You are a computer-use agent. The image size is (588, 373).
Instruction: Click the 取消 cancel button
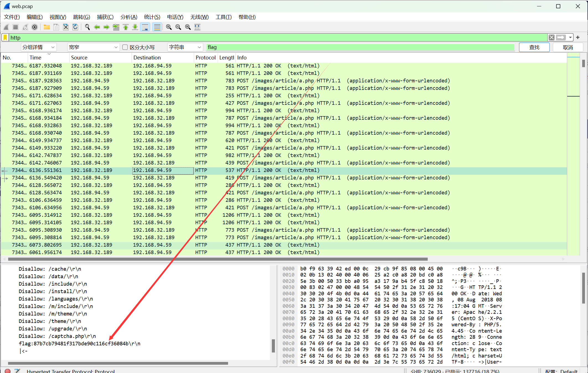click(568, 47)
